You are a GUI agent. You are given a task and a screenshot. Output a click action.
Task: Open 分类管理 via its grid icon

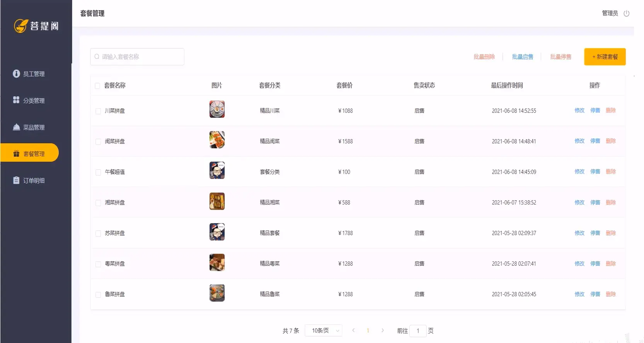coord(16,100)
